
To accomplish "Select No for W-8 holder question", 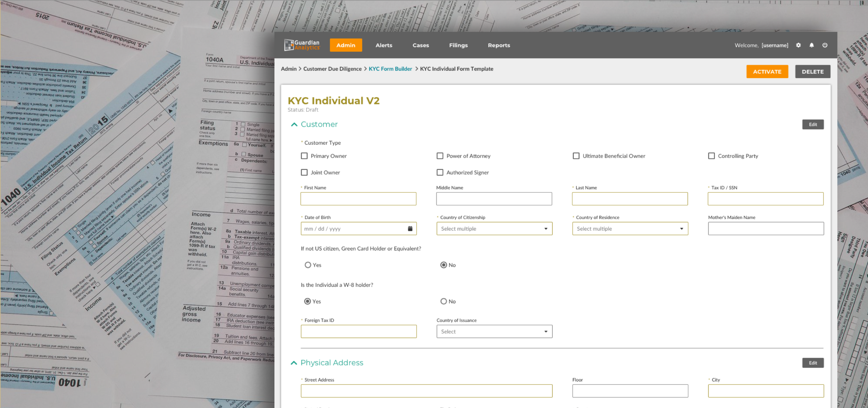I will [x=443, y=301].
